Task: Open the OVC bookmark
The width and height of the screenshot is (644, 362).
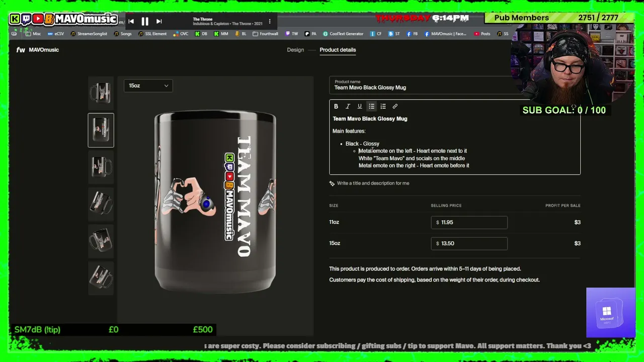Action: tap(181, 34)
